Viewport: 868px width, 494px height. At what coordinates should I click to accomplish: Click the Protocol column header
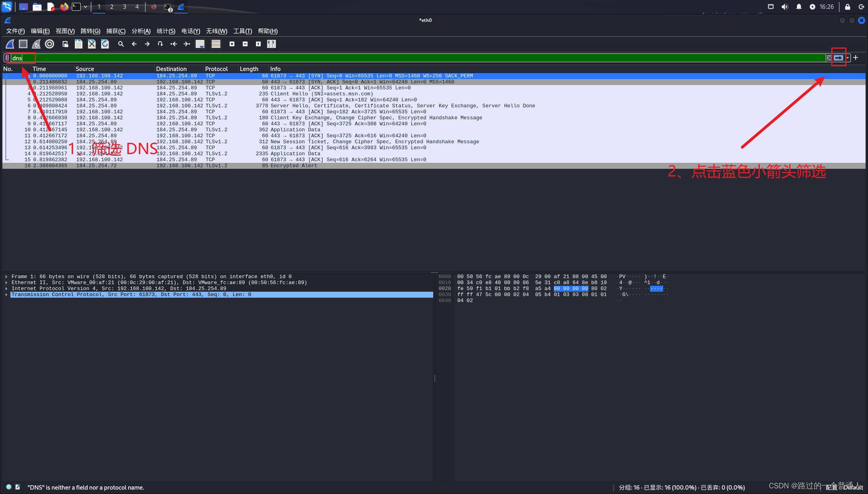click(216, 69)
